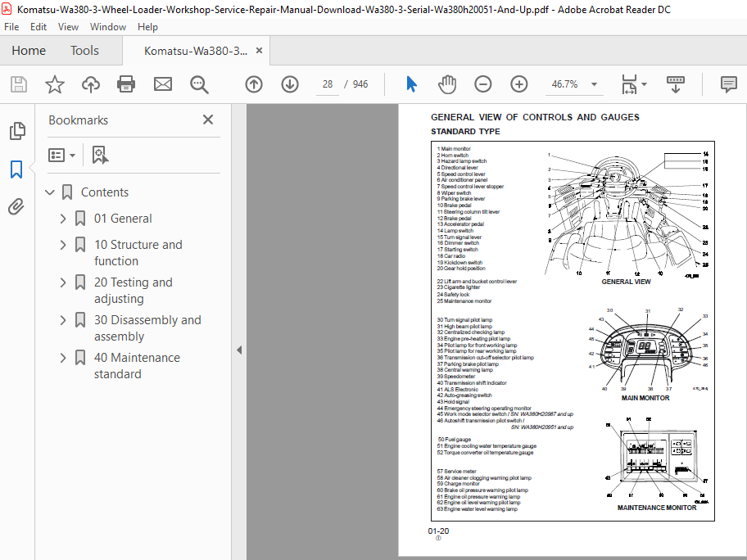Click the add comment speech bubble
Image resolution: width=747 pixels, height=560 pixels.
(x=728, y=84)
